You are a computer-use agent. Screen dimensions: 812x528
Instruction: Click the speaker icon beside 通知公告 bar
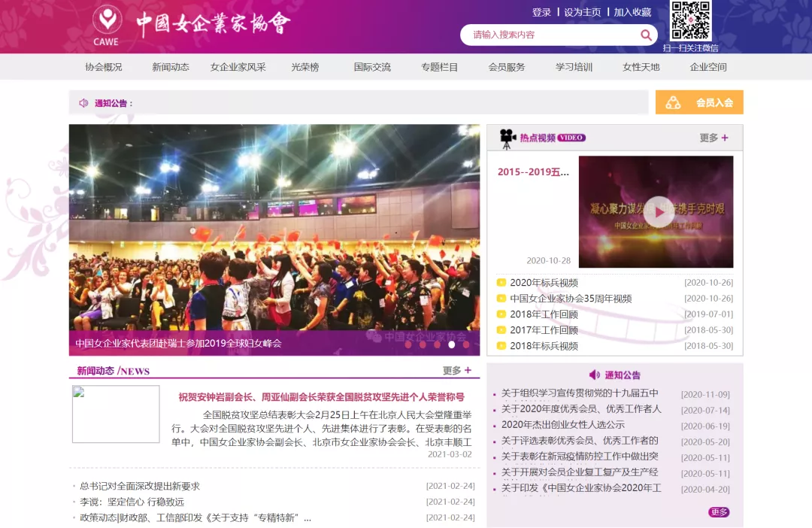[x=83, y=103]
